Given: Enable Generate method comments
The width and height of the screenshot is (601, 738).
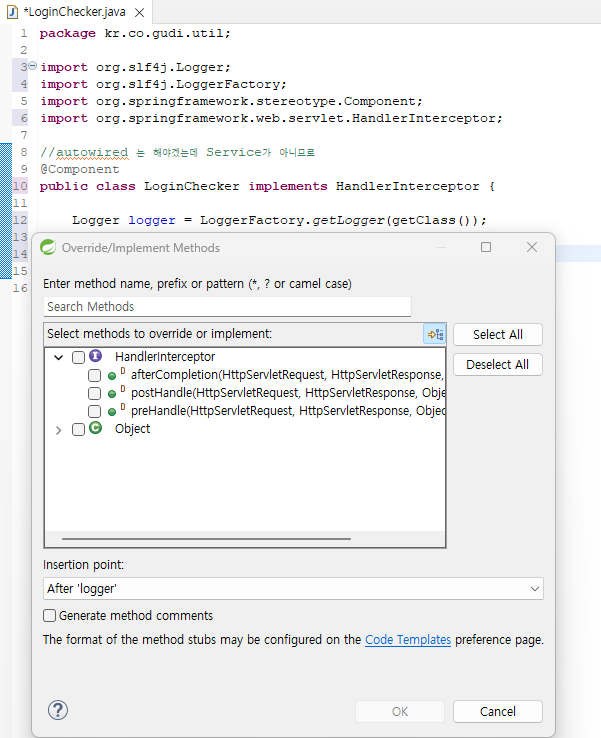Looking at the screenshot, I should point(49,616).
